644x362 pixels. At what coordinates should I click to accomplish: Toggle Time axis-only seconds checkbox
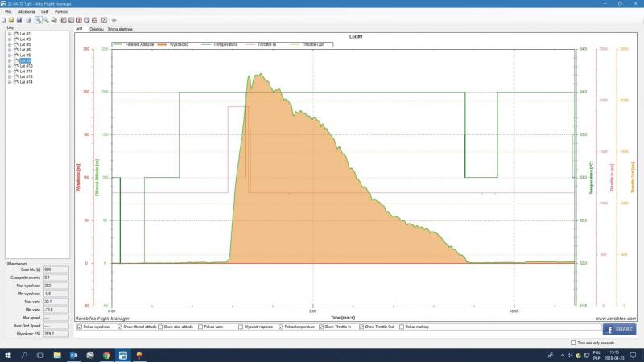(x=572, y=343)
